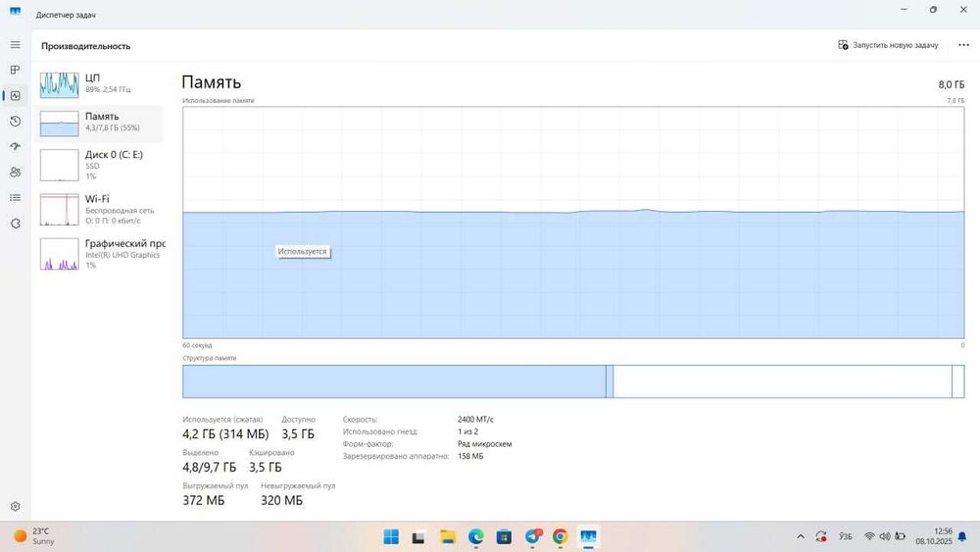980x552 pixels.
Task: Click the in-use segment of memory composition bar
Action: coord(394,381)
